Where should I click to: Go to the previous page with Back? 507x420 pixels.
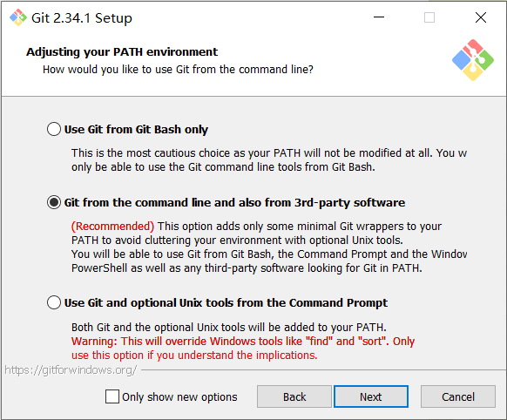(294, 396)
